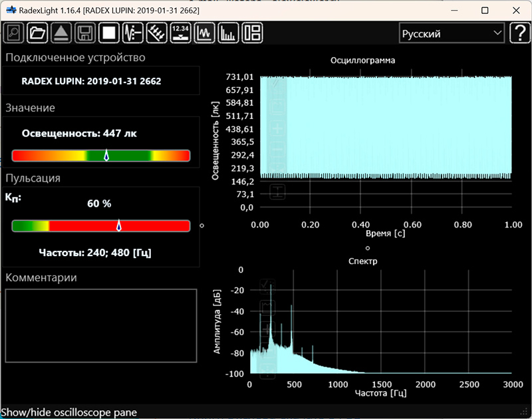Click the cursor marker button below oscillogram tools

277,193
